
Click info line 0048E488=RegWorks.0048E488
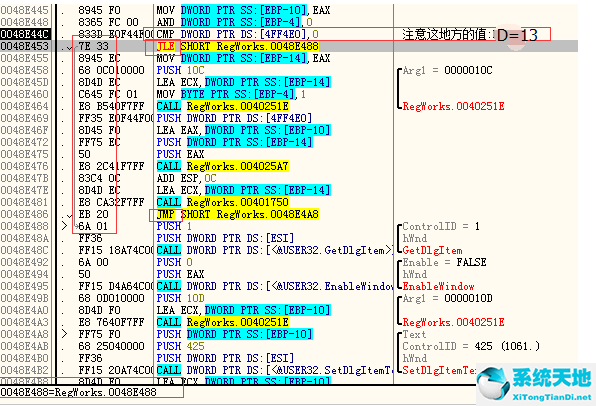point(78,392)
